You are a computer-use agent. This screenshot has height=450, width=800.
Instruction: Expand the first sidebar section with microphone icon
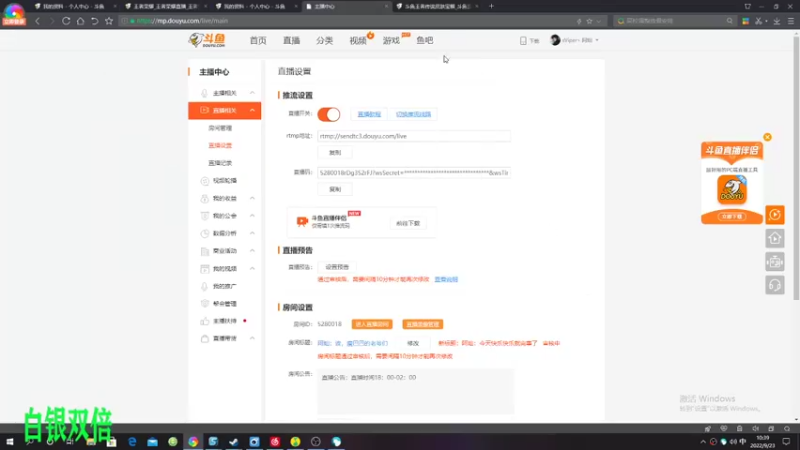[252, 93]
